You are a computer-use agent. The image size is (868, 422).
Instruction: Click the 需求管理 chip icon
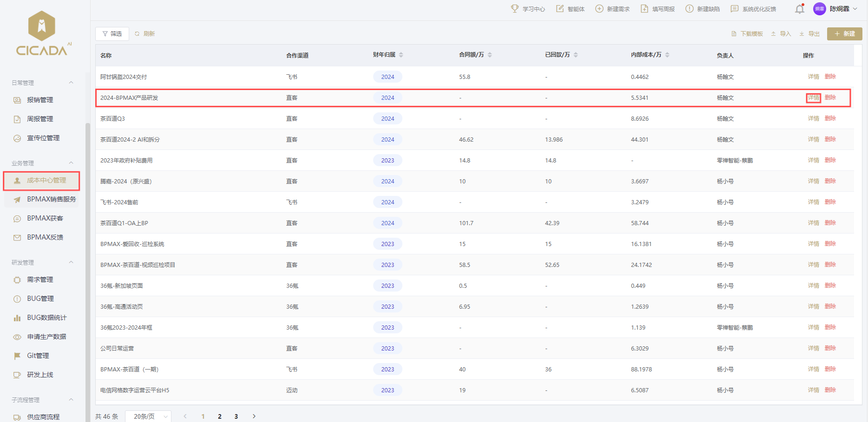click(17, 279)
